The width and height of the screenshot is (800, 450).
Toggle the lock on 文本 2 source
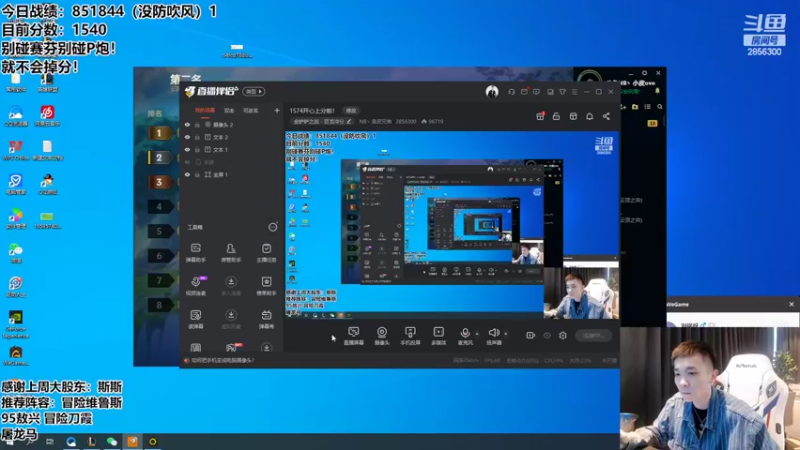coord(197,137)
